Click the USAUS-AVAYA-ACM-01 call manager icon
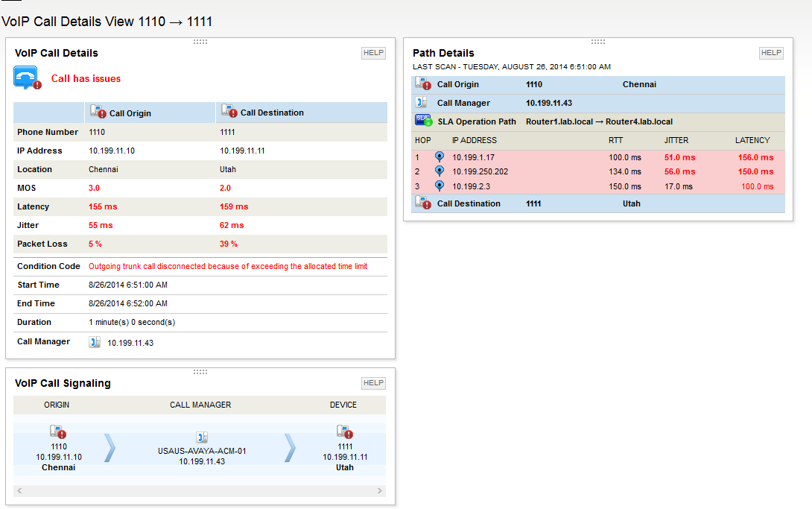The image size is (812, 509). [202, 437]
